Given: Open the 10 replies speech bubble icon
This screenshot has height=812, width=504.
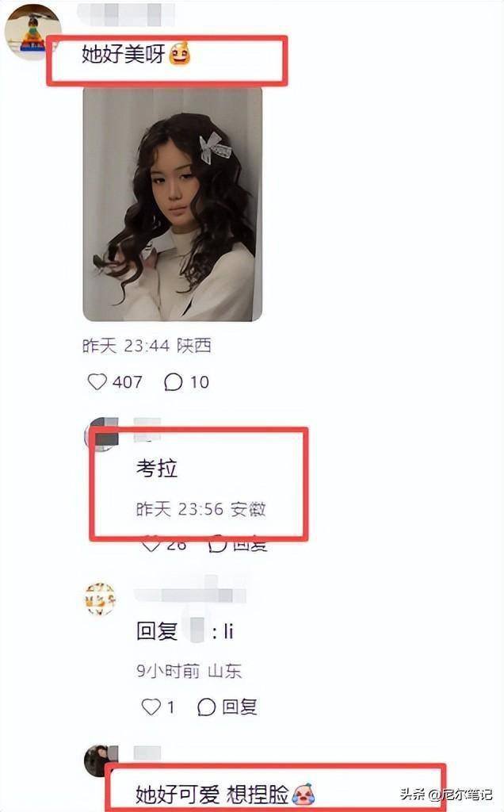Looking at the screenshot, I should click(174, 382).
